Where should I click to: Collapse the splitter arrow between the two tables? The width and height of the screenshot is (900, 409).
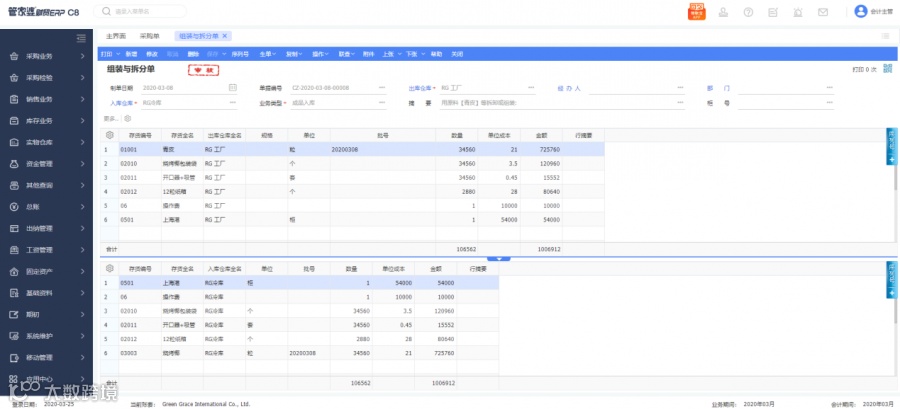click(499, 259)
